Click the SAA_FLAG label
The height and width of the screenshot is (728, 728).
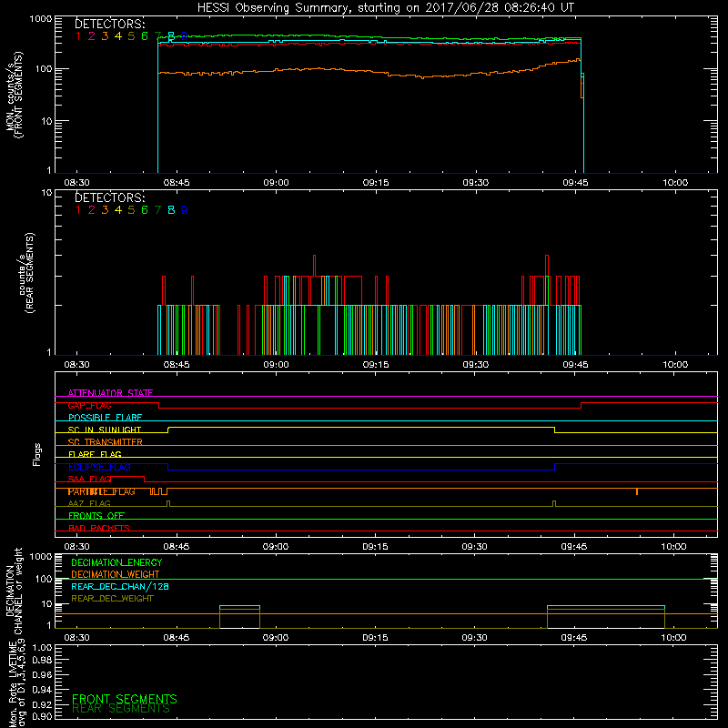click(x=89, y=479)
